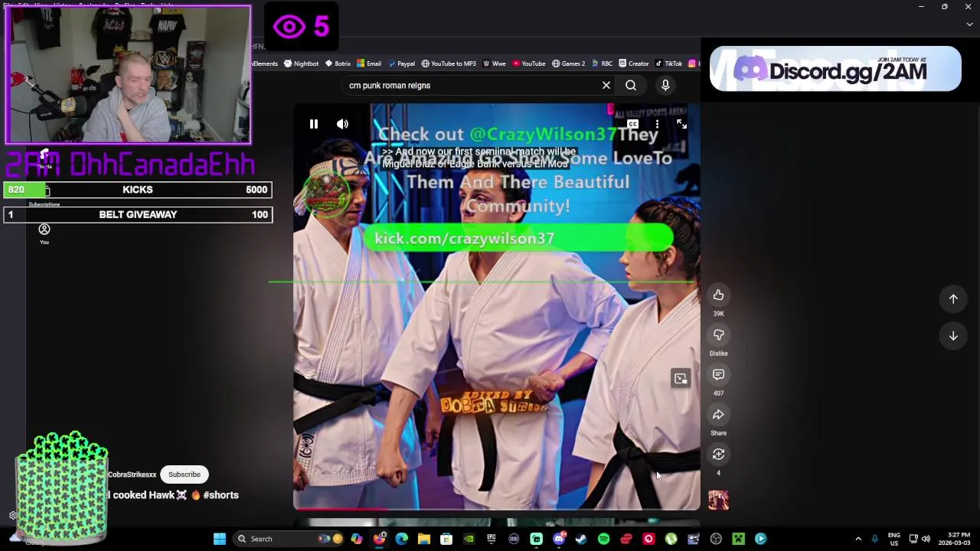The height and width of the screenshot is (551, 980).
Task: Open the Wwe bookmark
Action: (x=494, y=64)
